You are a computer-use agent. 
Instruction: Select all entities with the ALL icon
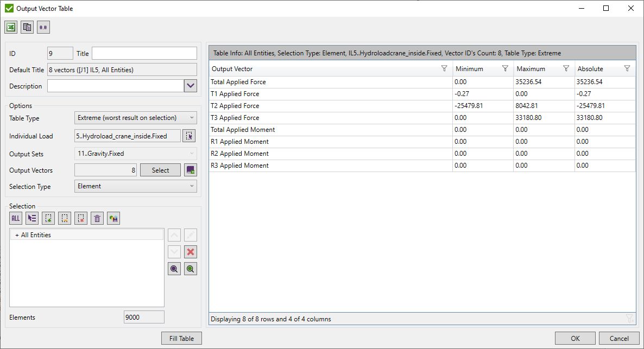(x=15, y=218)
